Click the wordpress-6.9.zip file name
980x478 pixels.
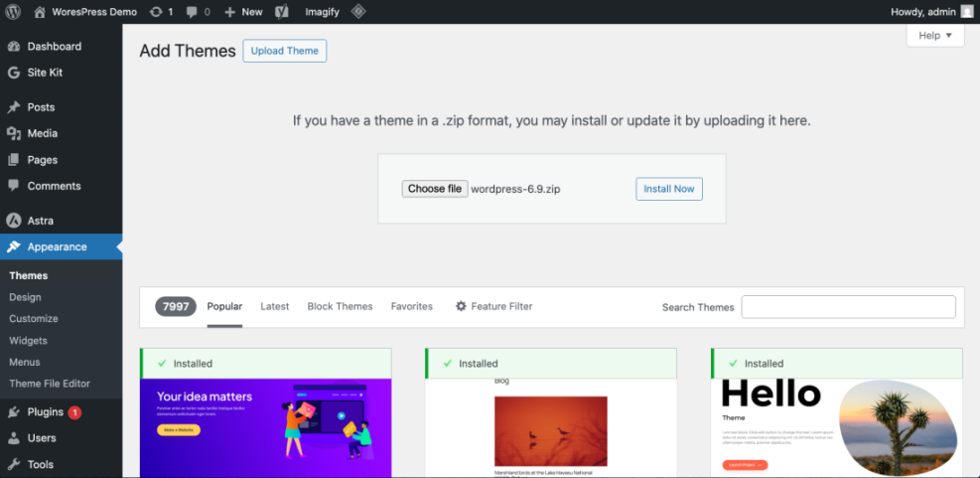pos(515,189)
